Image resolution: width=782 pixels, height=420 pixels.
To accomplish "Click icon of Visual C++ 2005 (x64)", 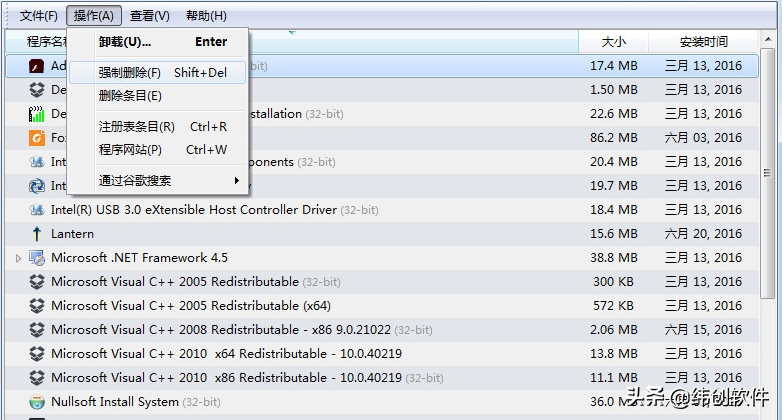I will click(x=36, y=306).
